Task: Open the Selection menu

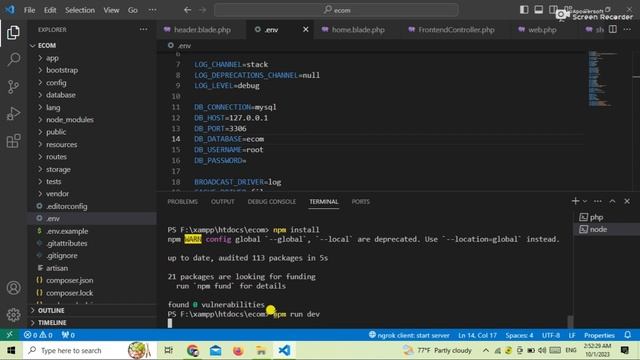Action: pos(80,10)
